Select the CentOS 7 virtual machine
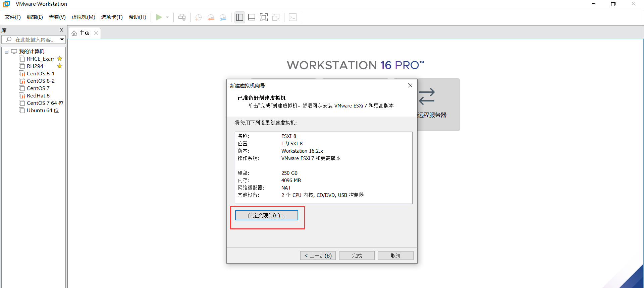The image size is (644, 288). (38, 88)
